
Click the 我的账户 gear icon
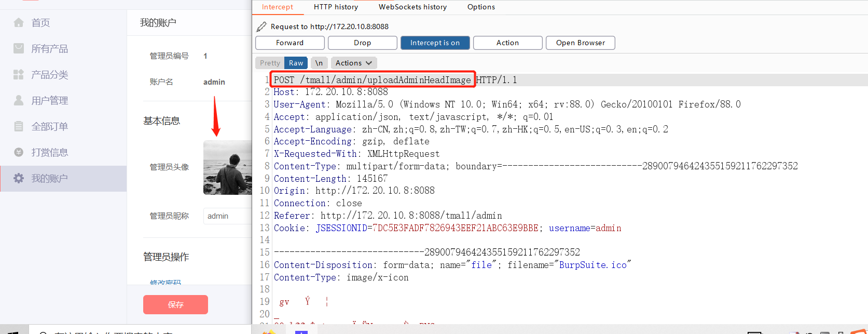click(x=19, y=178)
